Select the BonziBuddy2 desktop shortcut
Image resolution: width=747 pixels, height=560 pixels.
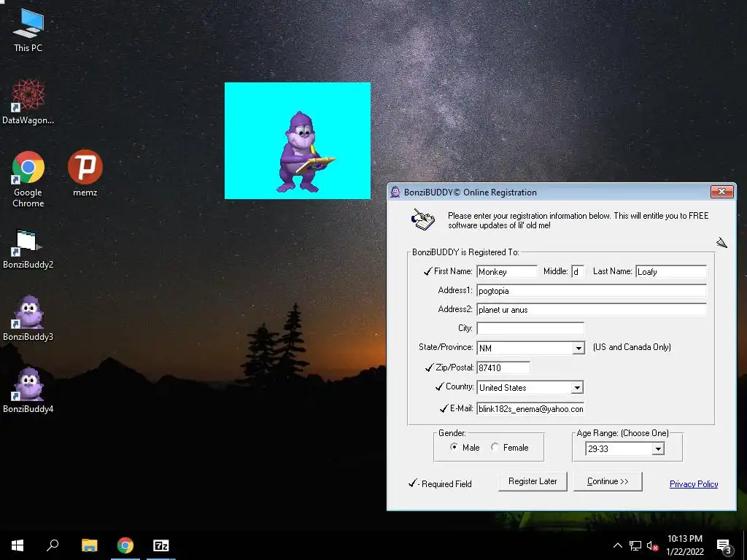(x=28, y=249)
